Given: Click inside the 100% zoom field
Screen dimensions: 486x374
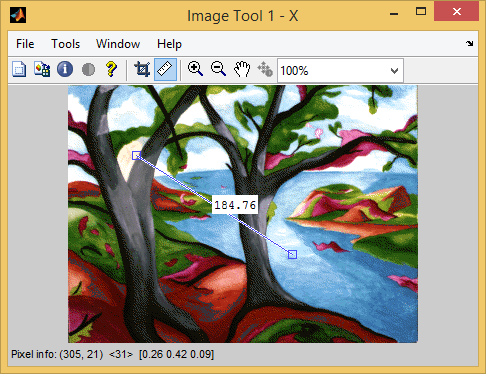Looking at the screenshot, I should pos(333,71).
